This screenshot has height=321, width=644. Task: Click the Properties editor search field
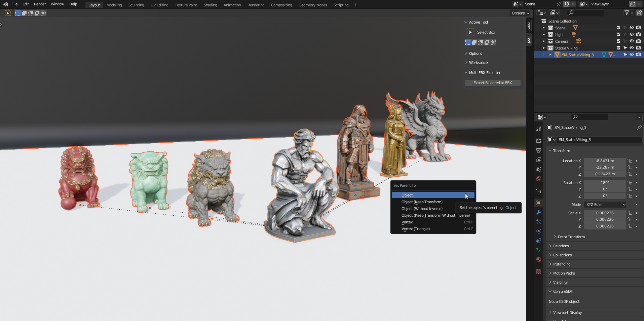(x=590, y=117)
